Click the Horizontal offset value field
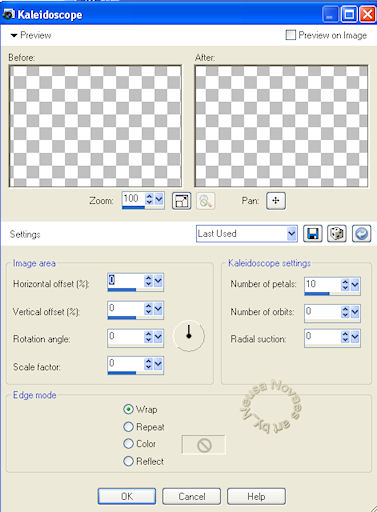The image size is (377, 512). (126, 281)
